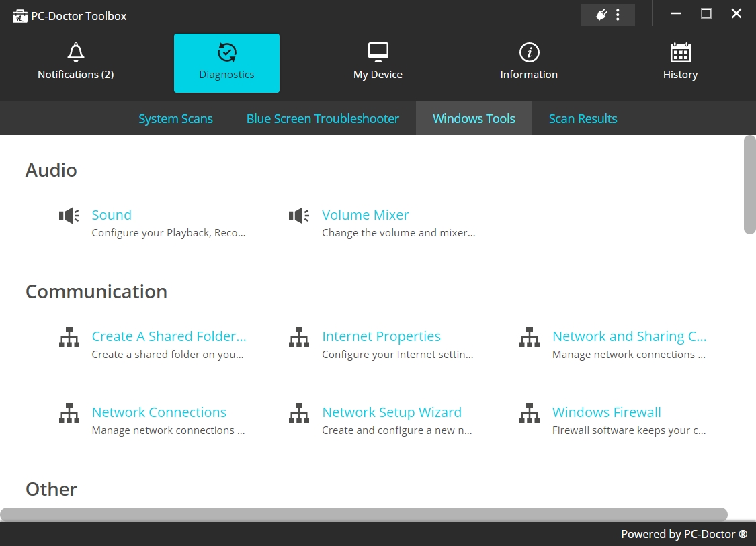Click the PC-Doctor Toolbox logo icon

pos(19,16)
